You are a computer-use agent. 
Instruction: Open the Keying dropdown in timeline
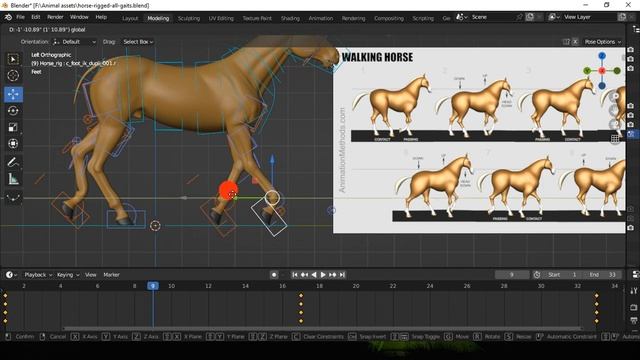68,275
